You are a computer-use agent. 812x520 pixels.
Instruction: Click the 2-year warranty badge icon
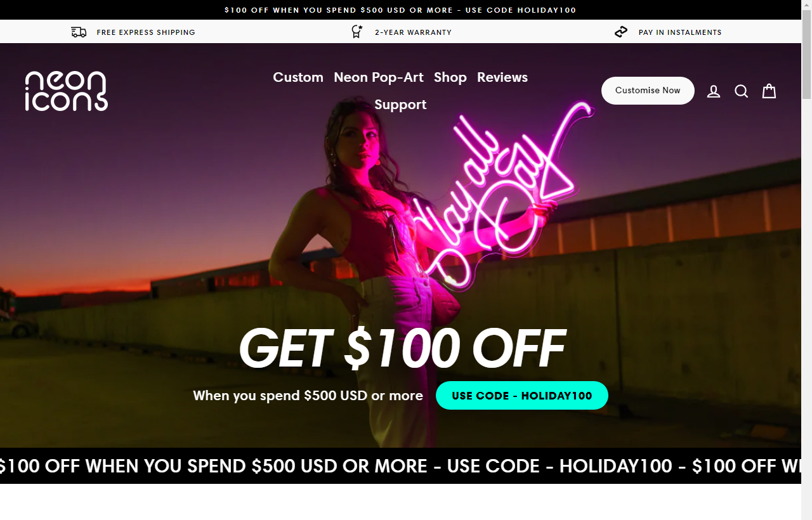[357, 32]
